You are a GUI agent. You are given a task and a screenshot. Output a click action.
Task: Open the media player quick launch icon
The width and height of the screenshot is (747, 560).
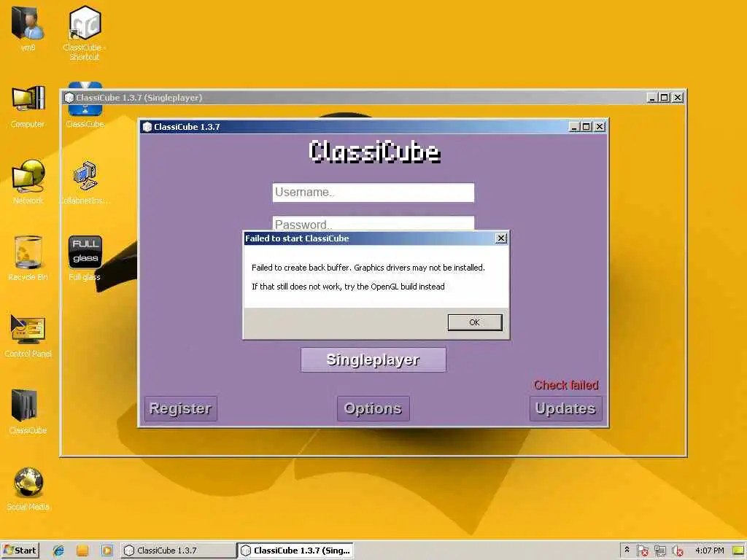click(107, 551)
